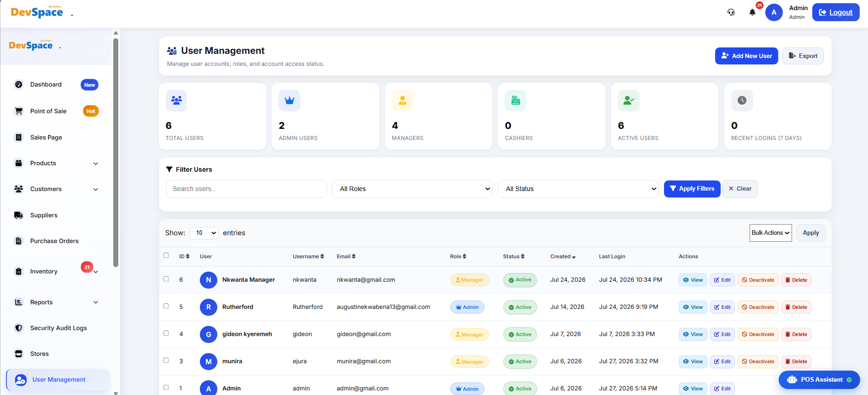Open the All Roles dropdown
The image size is (868, 395).
point(412,189)
